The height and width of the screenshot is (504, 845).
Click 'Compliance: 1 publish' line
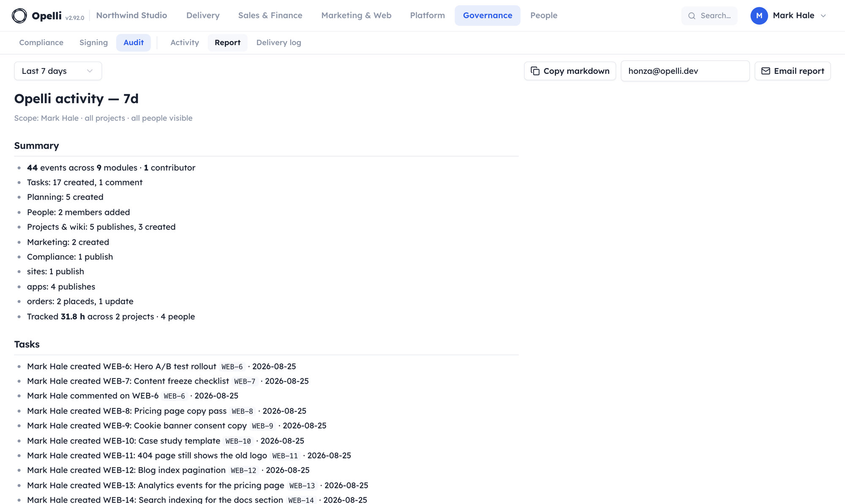coord(70,257)
